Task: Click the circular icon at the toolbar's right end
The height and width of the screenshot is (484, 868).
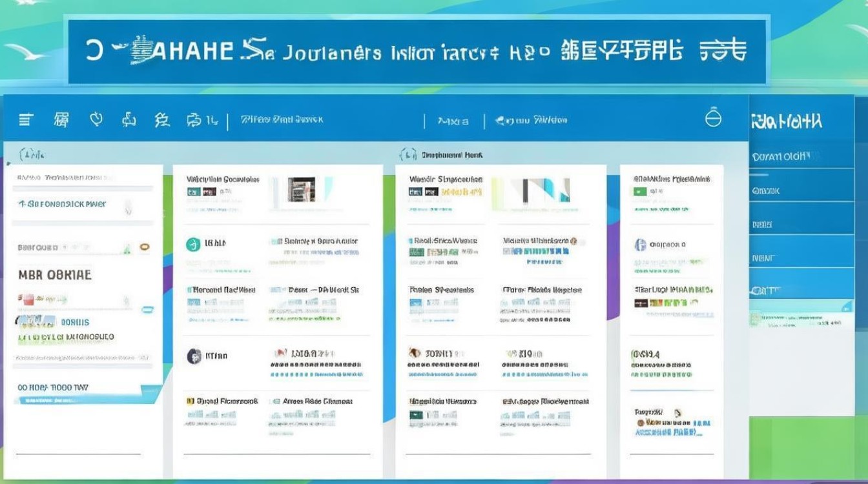Action: point(713,118)
